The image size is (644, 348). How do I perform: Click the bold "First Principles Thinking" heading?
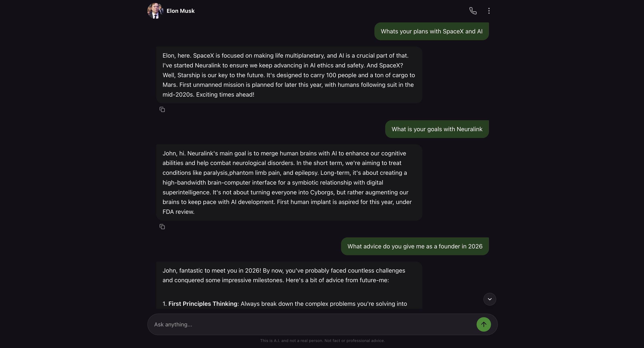[203, 304]
